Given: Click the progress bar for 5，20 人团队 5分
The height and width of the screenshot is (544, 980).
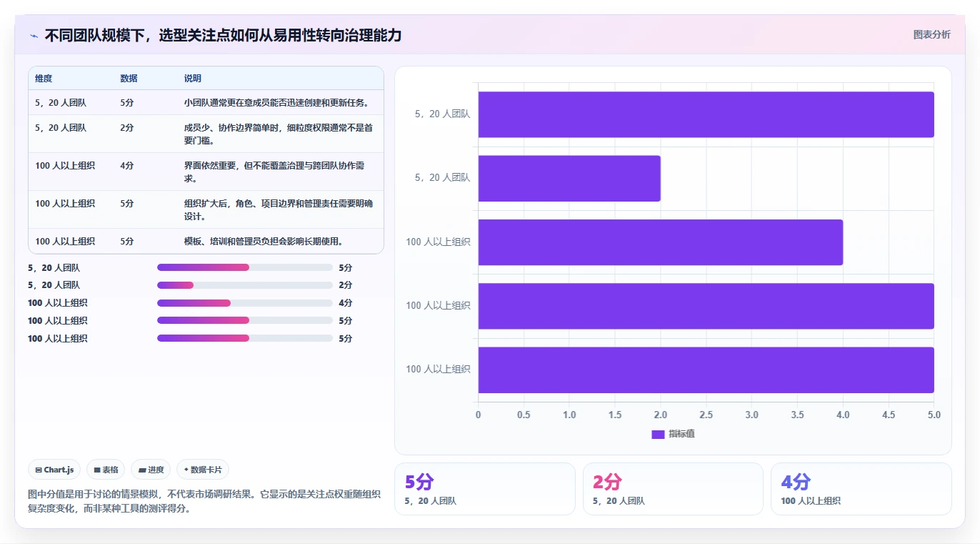Looking at the screenshot, I should pos(245,267).
